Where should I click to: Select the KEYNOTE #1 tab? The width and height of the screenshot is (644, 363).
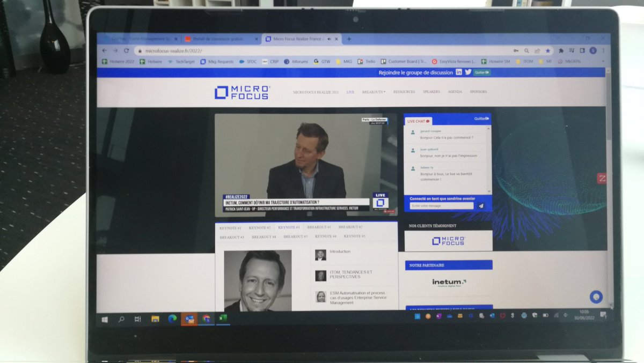(x=230, y=228)
